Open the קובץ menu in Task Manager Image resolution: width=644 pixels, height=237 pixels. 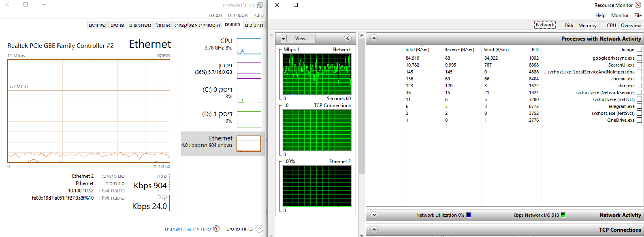[x=258, y=15]
